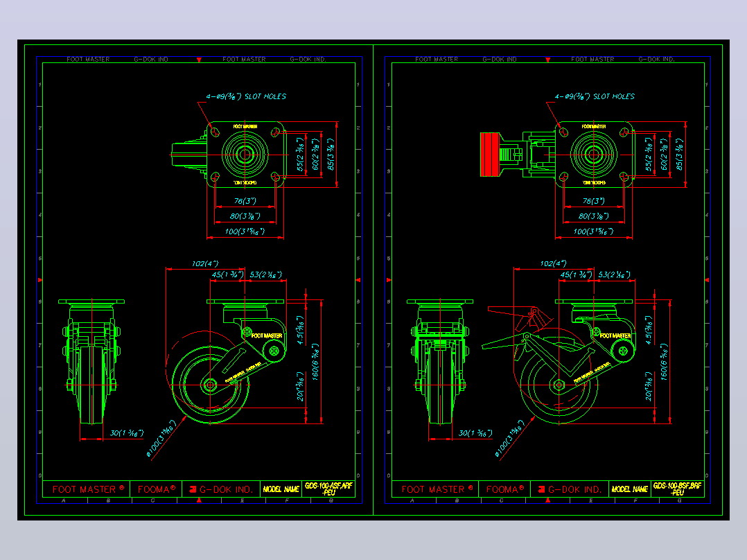Select the front-view caster drawing on BSF sheet
Image resolution: width=747 pixels, height=560 pixels.
[440, 362]
